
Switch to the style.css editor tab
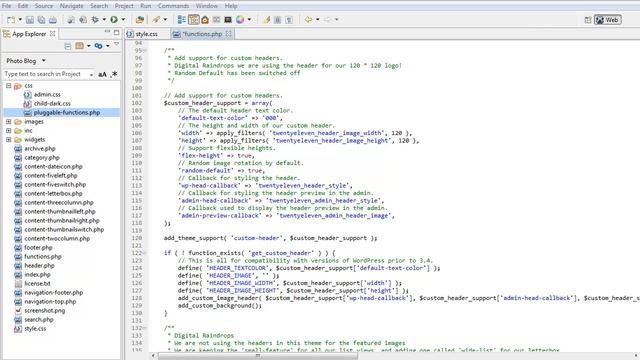[147, 34]
